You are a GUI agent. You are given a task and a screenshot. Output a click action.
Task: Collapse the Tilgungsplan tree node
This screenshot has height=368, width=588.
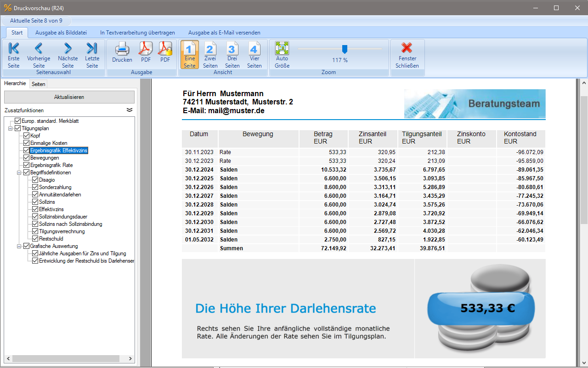point(11,128)
